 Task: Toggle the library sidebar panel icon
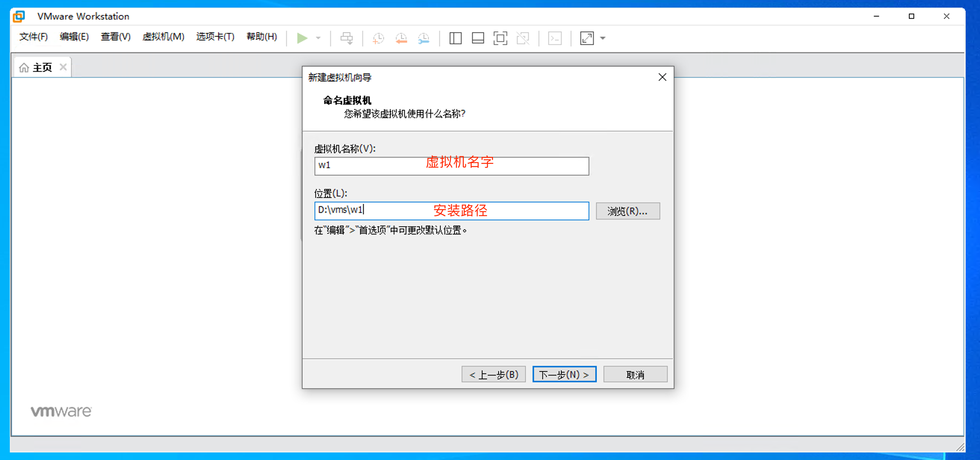(455, 38)
